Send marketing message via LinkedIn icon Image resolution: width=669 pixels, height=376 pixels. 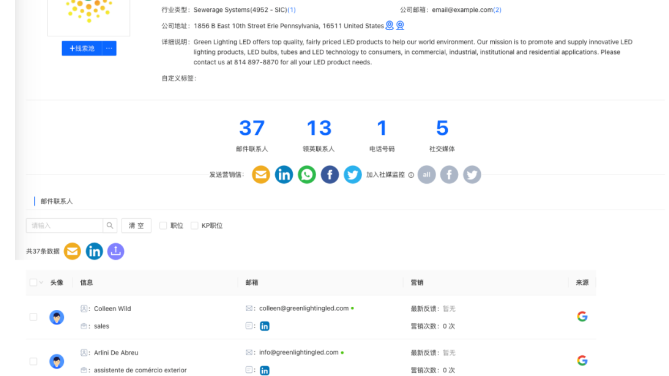pyautogui.click(x=284, y=175)
